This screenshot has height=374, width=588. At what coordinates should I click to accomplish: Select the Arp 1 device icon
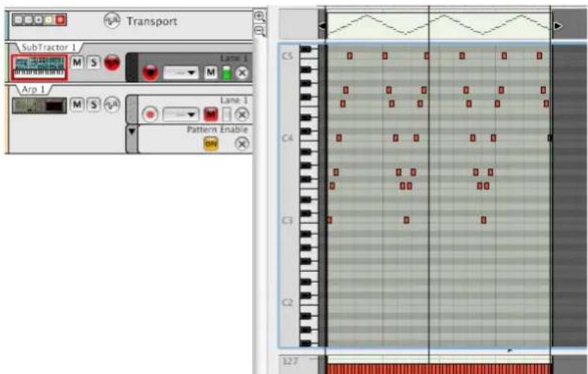tap(39, 105)
